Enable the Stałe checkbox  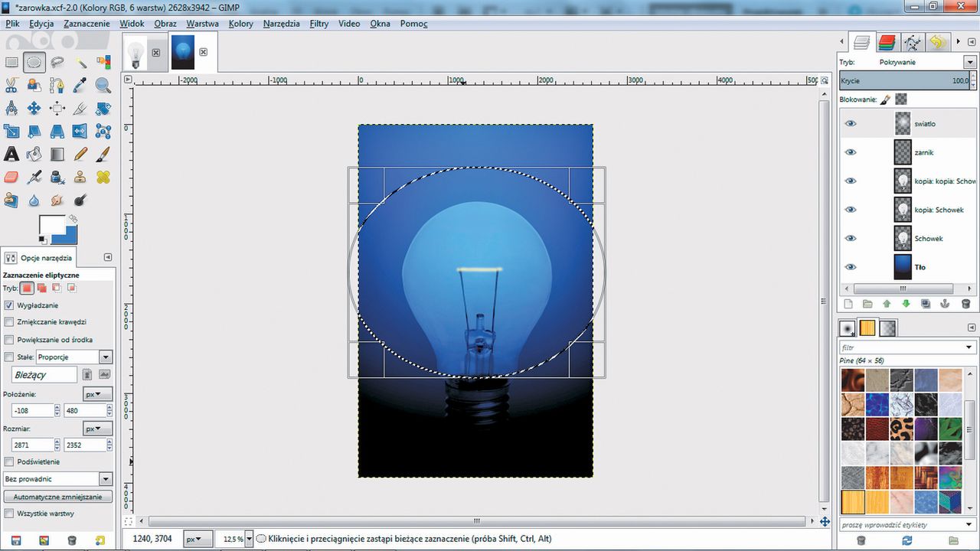[x=9, y=357]
